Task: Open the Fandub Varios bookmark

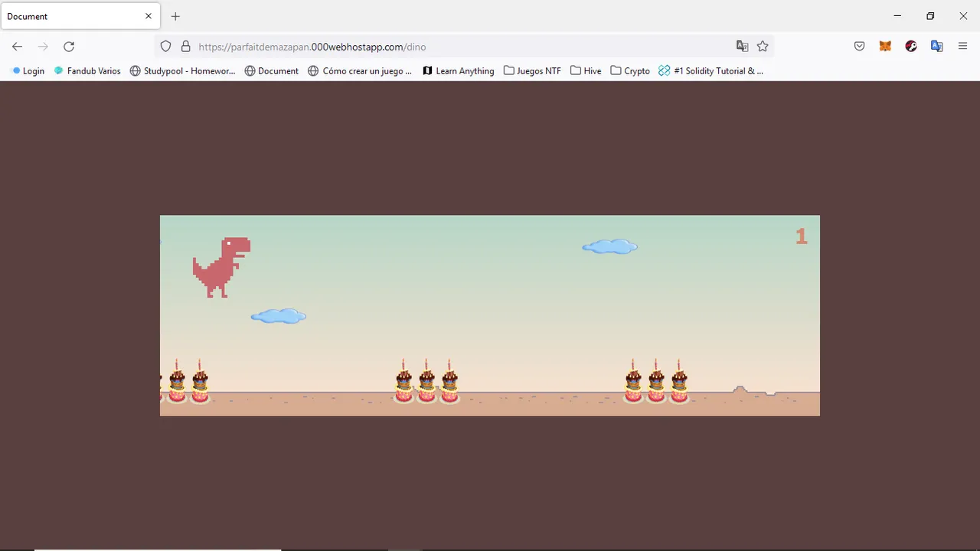Action: 87,70
